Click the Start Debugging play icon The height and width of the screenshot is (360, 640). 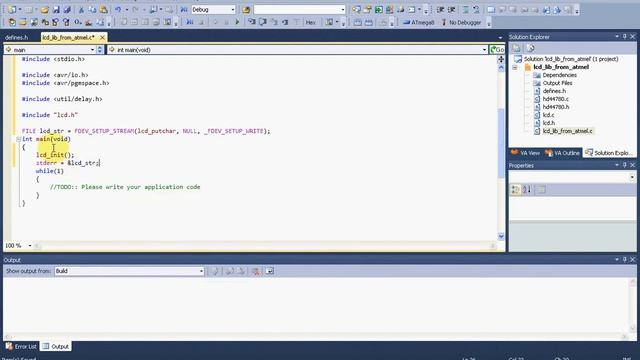(x=237, y=22)
